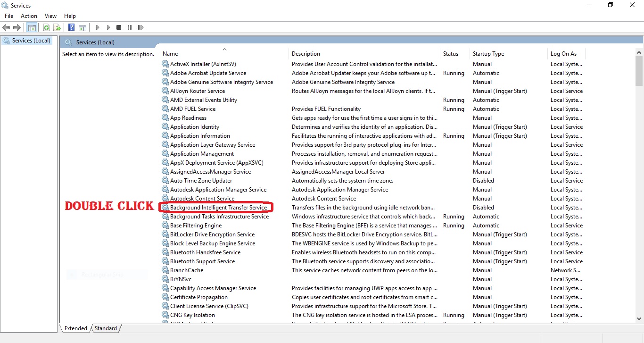
Task: Click the gear icon beside Bluetooth Handsfree Service
Action: pyautogui.click(x=165, y=252)
